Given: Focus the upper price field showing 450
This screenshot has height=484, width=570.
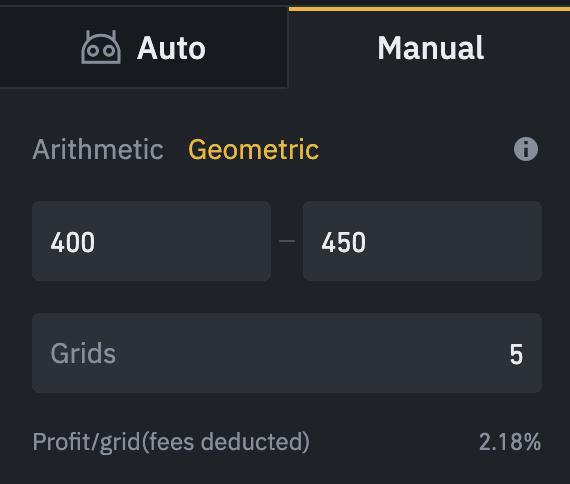Looking at the screenshot, I should 422,241.
